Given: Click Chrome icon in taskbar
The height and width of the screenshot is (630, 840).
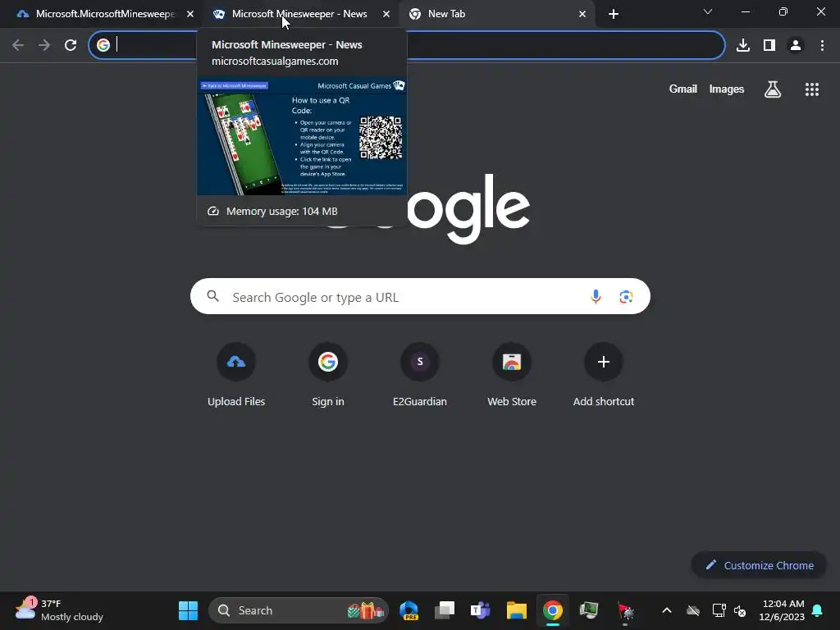Looking at the screenshot, I should click(x=552, y=610).
